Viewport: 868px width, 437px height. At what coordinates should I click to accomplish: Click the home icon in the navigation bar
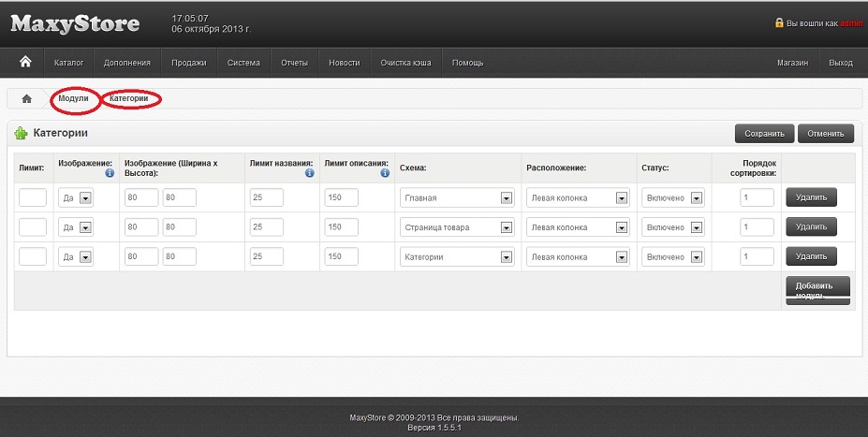click(25, 62)
